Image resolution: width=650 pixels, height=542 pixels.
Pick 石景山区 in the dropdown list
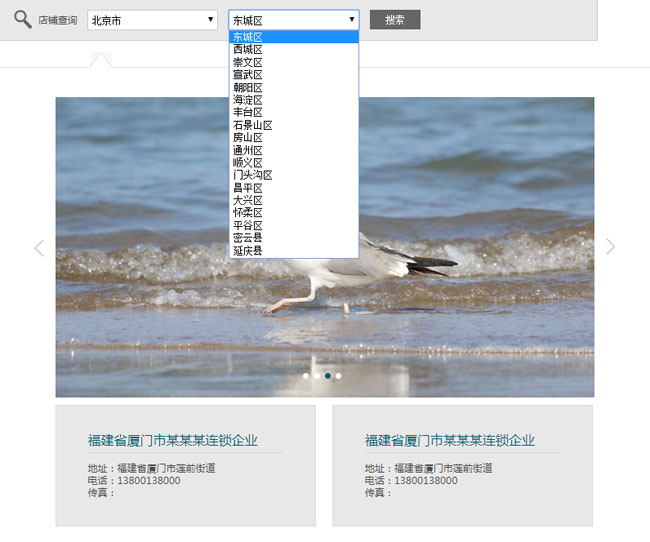(x=252, y=125)
